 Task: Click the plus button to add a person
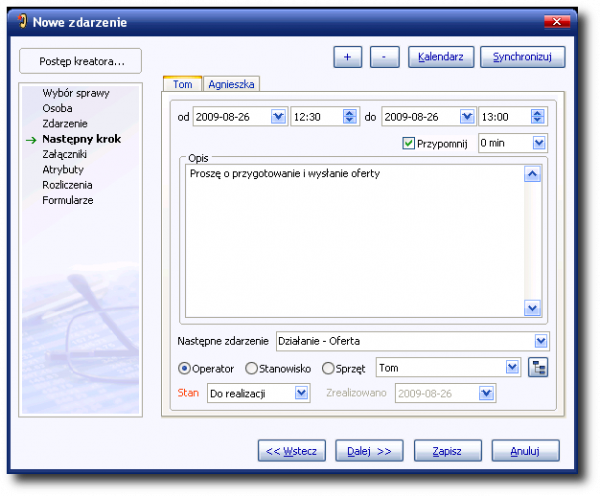click(x=347, y=57)
